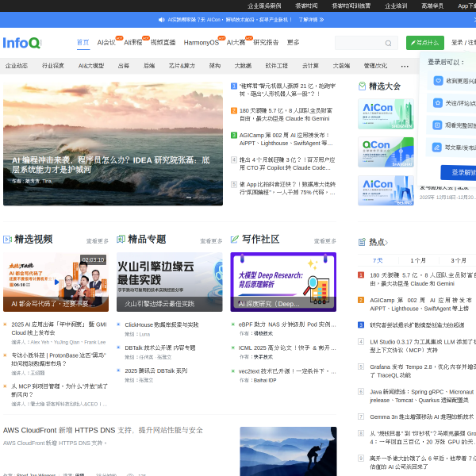Viewport: 476px width, 476px height.
Task: Open the ClickHouse topic link
Action: [x=162, y=324]
